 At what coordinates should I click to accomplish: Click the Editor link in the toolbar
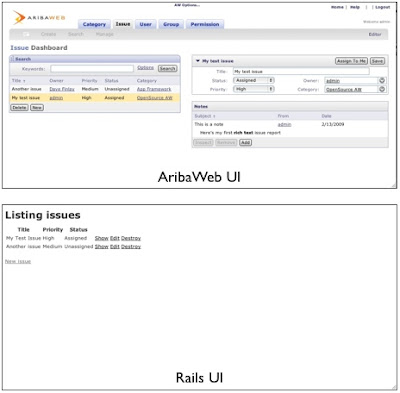click(x=375, y=34)
